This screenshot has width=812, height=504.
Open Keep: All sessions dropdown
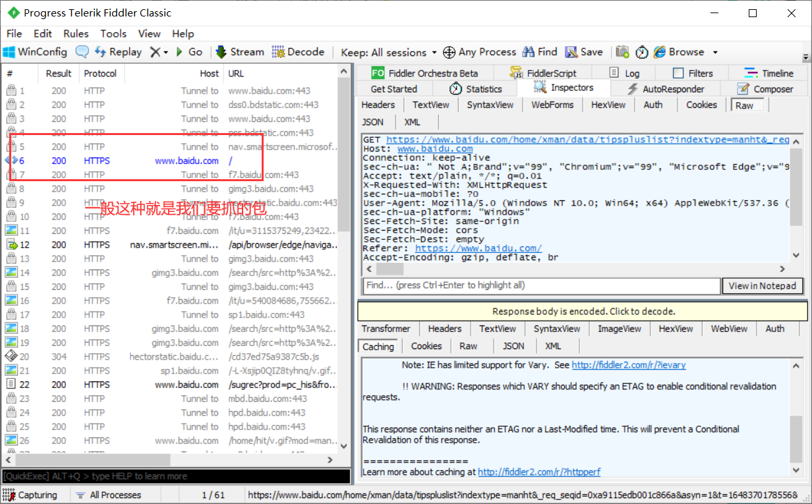click(x=389, y=52)
